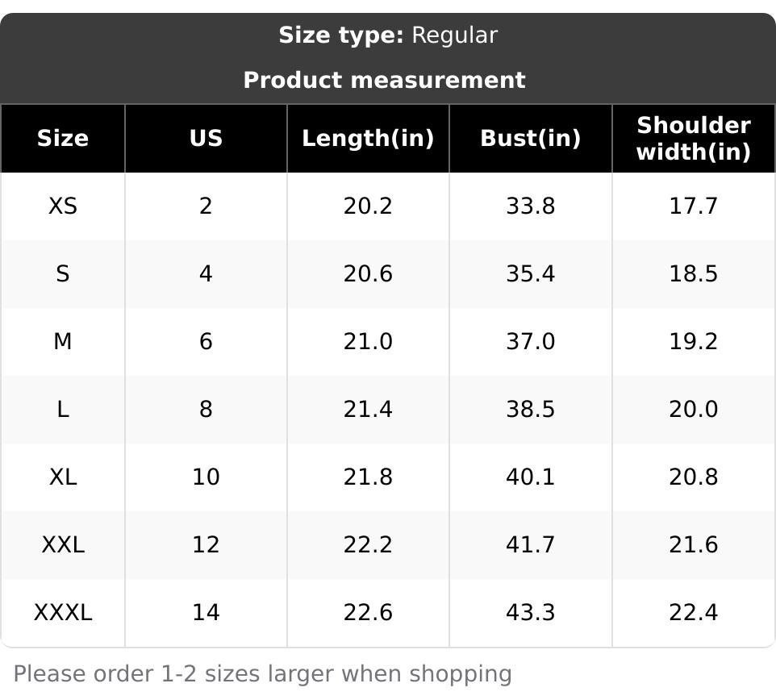Click bust value 37.0
Viewport: 776px width, 700px height.
pyautogui.click(x=530, y=342)
